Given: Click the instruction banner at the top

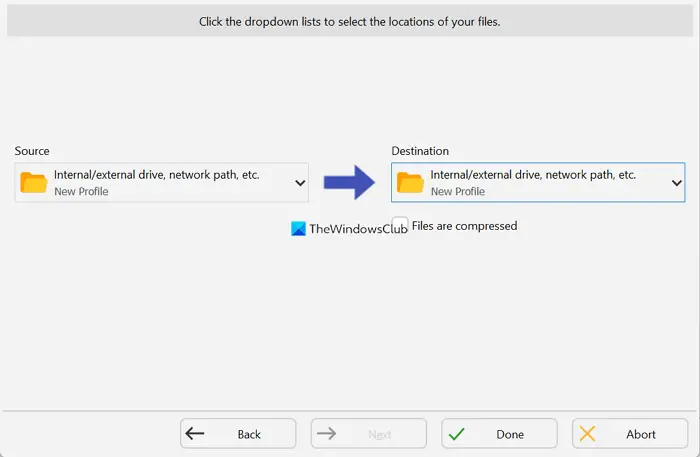Looking at the screenshot, I should [x=350, y=21].
